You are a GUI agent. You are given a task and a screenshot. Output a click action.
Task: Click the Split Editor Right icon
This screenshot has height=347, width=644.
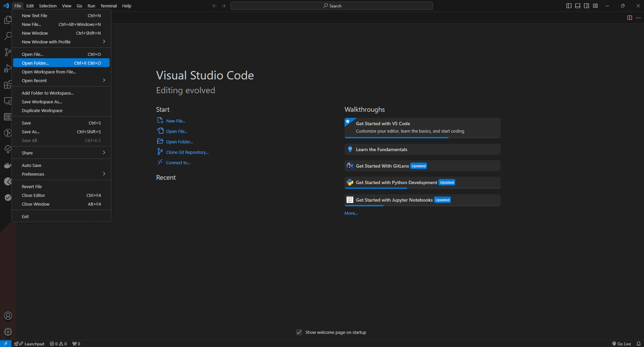630,18
